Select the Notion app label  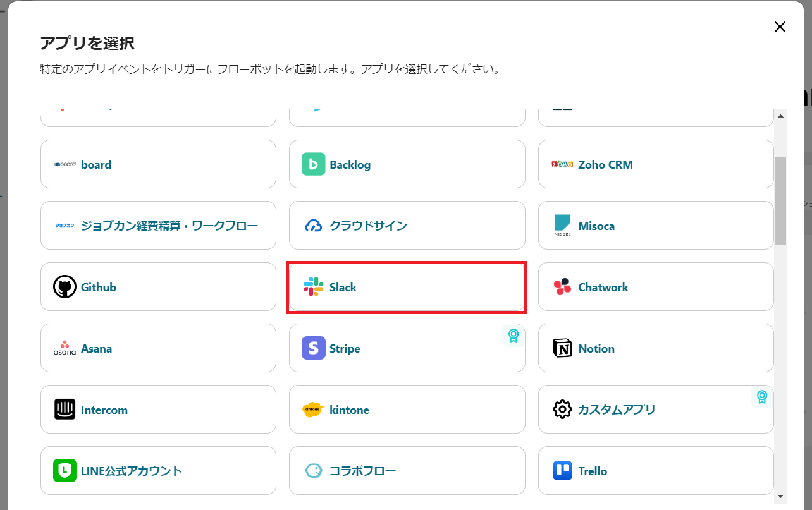[x=596, y=348]
